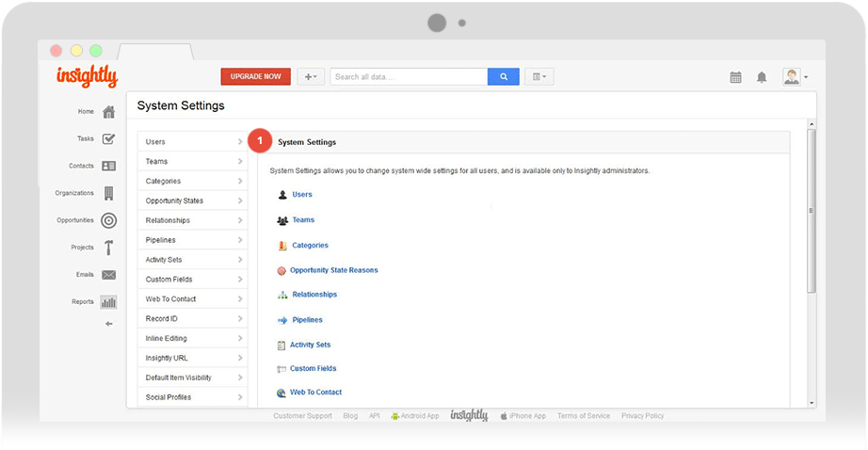
Task: Click the UPGRADE NOW button
Action: (x=256, y=77)
